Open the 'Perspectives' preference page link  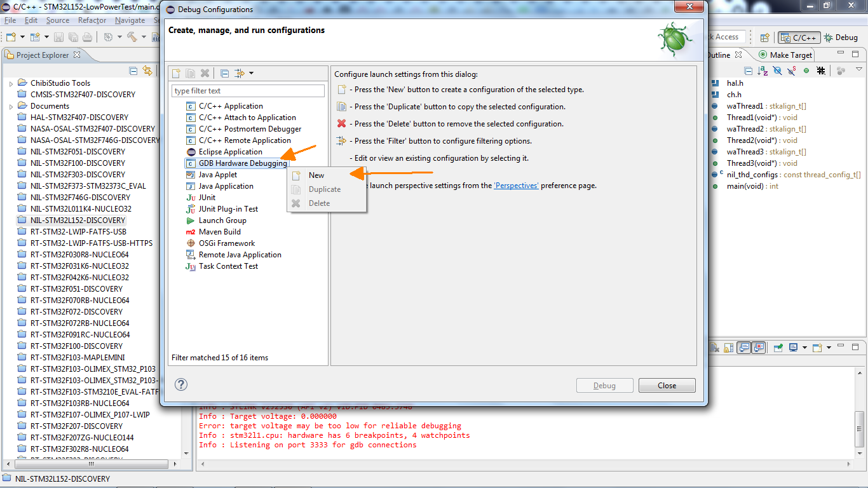tap(516, 186)
